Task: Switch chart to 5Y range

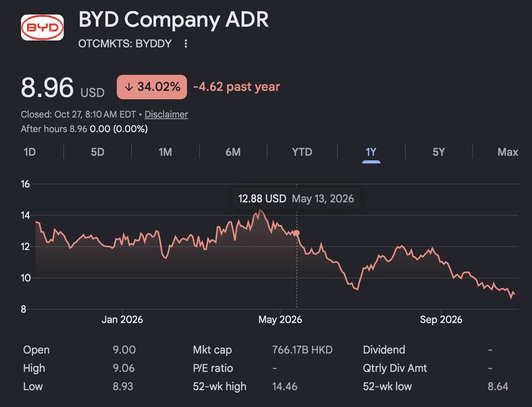Action: click(x=438, y=152)
